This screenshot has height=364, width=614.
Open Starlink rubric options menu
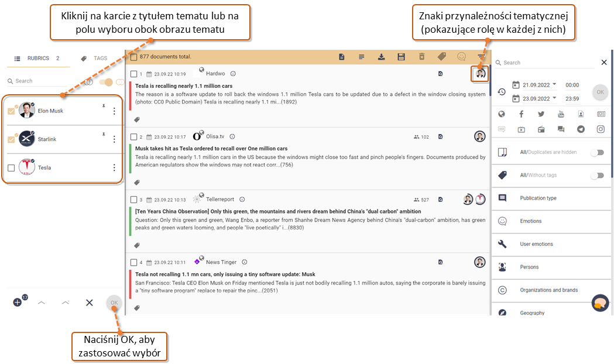pos(114,139)
